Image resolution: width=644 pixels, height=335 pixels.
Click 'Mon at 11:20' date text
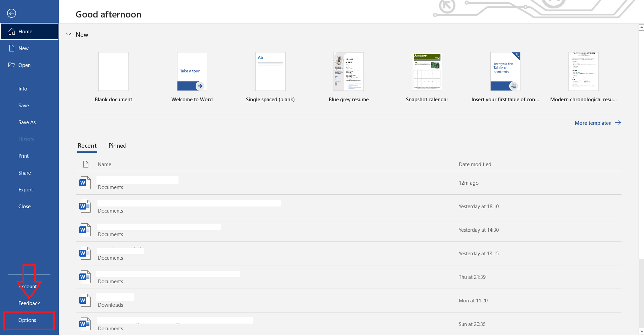click(x=473, y=300)
